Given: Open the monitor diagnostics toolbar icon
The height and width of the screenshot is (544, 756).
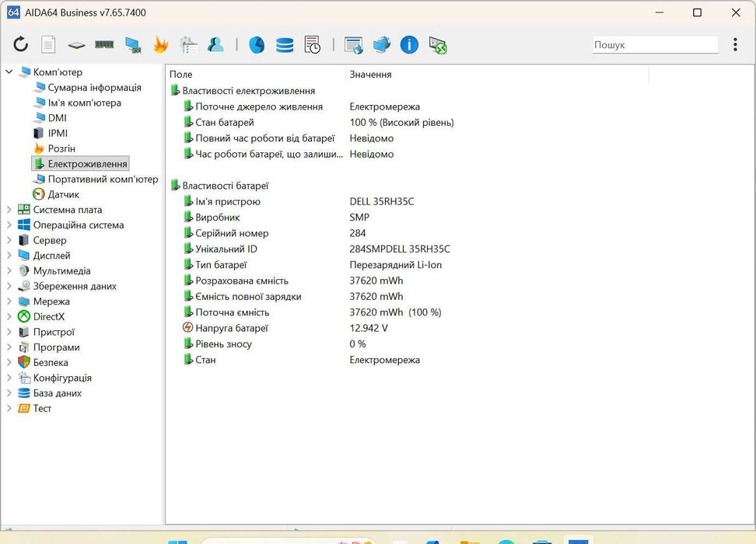Looking at the screenshot, I should click(132, 45).
